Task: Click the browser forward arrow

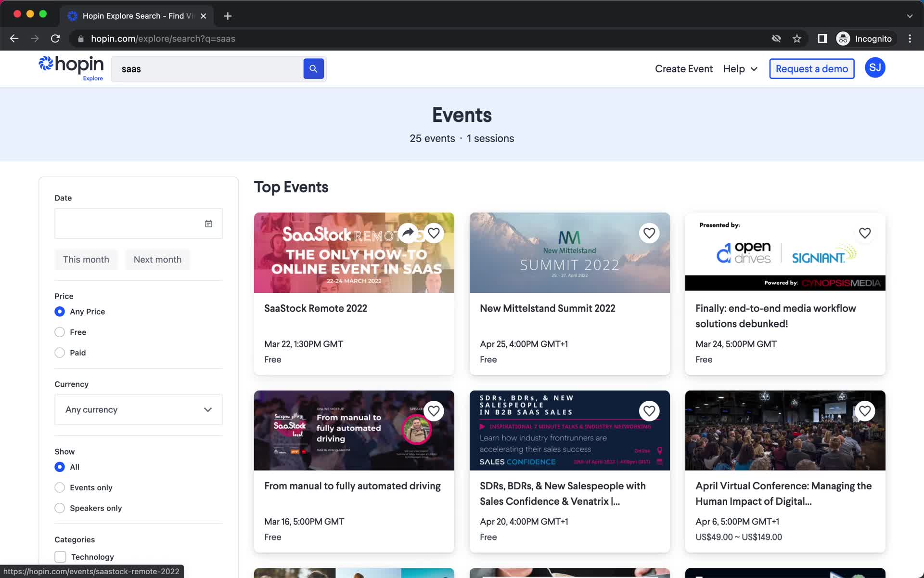Action: coord(35,39)
